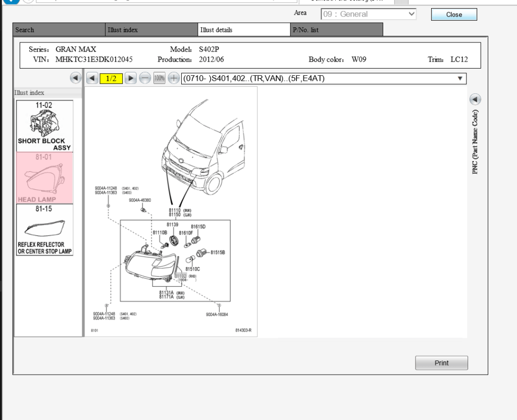Select the 81-15 Reflex Reflector thumbnail

point(44,230)
